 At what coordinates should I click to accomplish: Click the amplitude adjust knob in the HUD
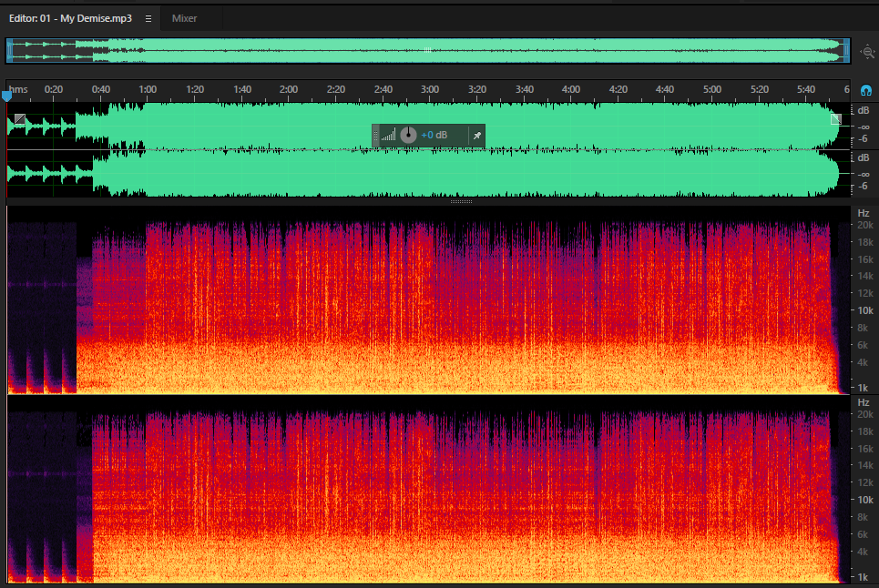click(x=408, y=135)
